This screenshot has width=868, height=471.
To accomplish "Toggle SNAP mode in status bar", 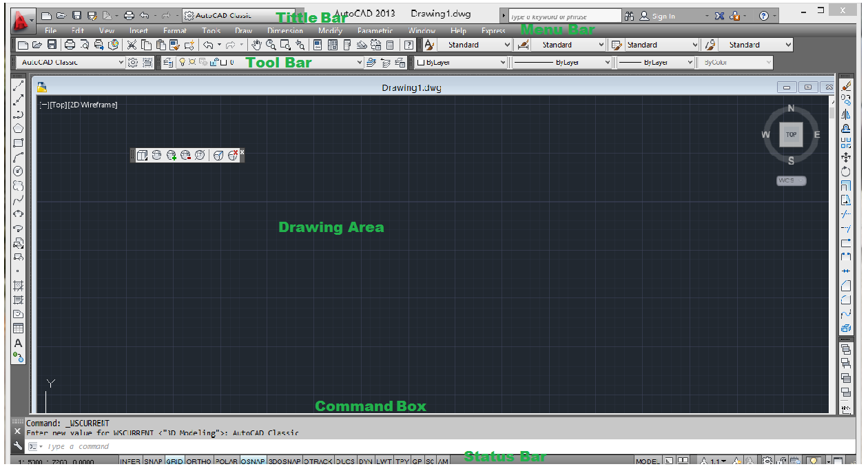I will [x=153, y=462].
